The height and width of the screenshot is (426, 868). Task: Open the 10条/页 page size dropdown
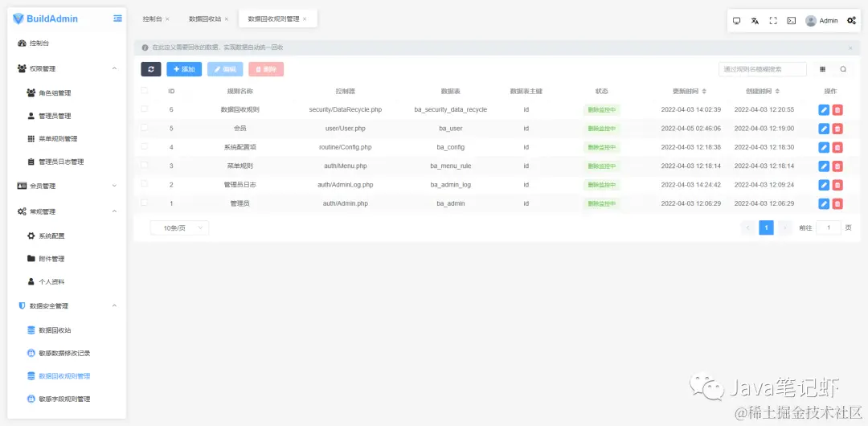179,227
